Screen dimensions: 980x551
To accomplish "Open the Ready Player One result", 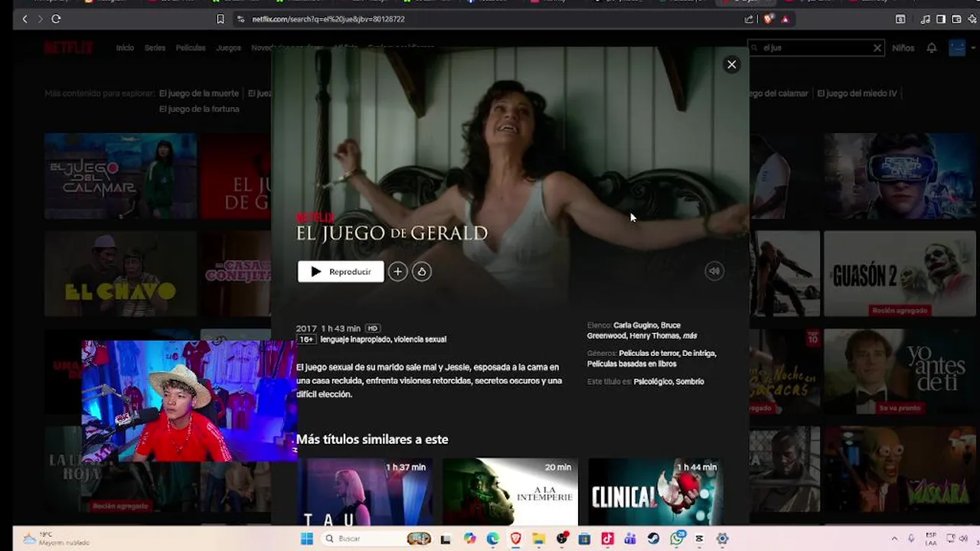I will click(x=900, y=176).
